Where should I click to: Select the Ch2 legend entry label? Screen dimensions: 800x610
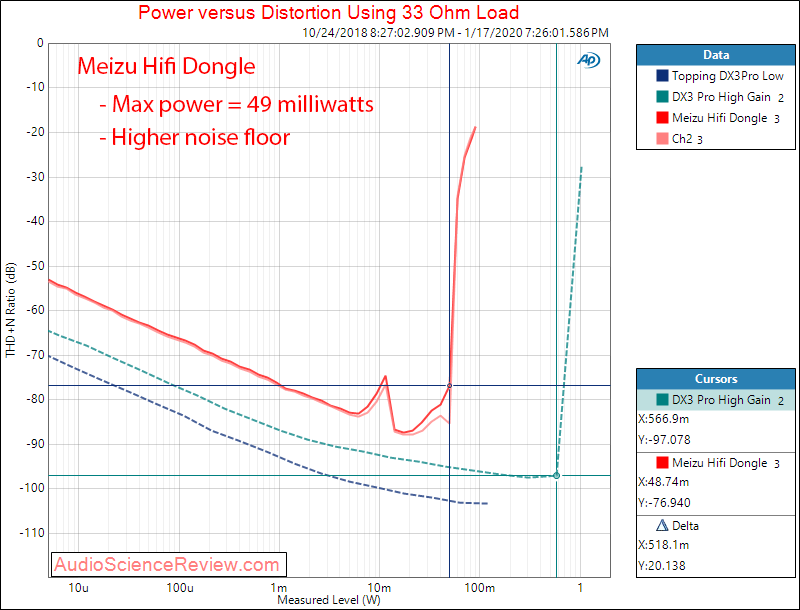point(682,139)
